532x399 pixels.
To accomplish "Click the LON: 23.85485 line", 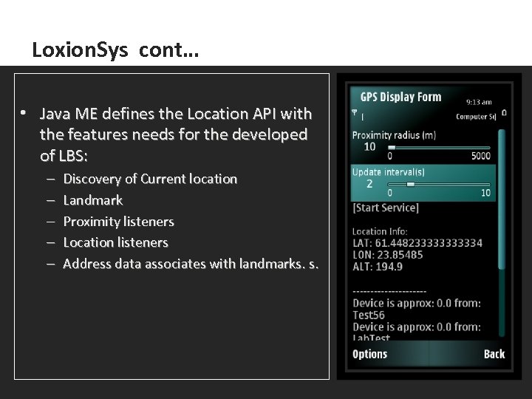I will 387,255.
